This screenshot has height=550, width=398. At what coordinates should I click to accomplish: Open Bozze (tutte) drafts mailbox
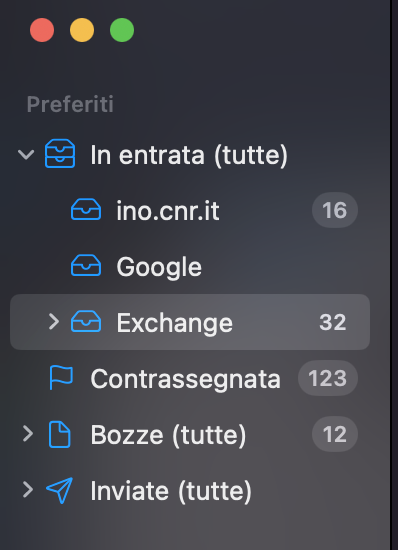click(190, 434)
